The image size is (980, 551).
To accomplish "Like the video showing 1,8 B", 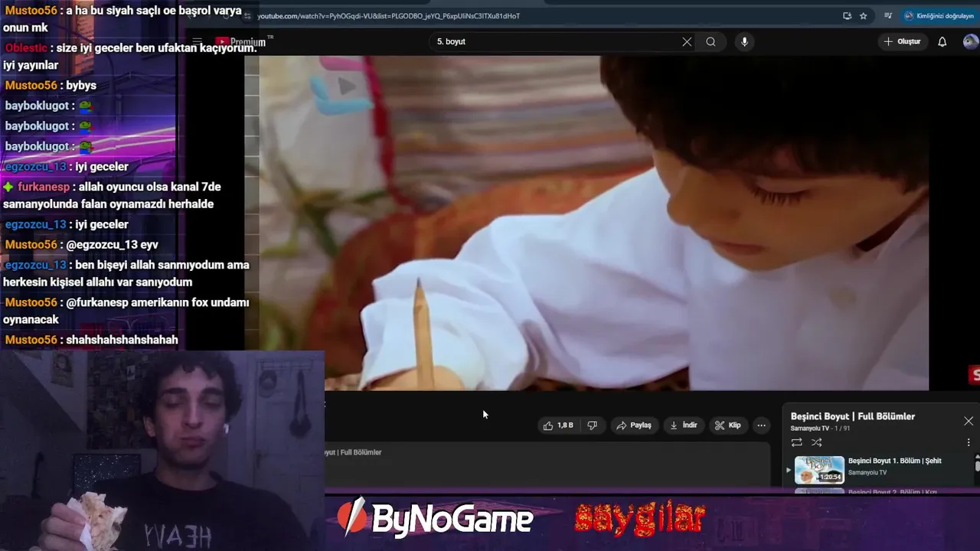I will [x=558, y=425].
